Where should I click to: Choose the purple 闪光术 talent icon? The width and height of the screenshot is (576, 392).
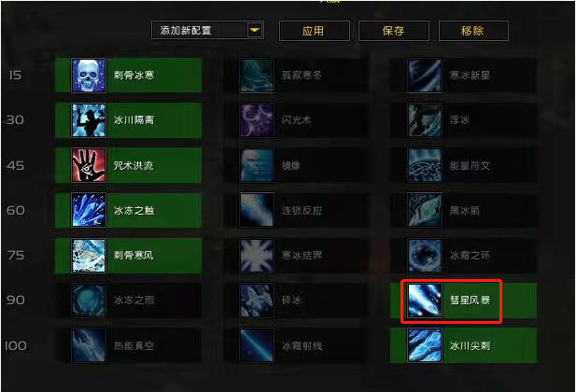(257, 120)
